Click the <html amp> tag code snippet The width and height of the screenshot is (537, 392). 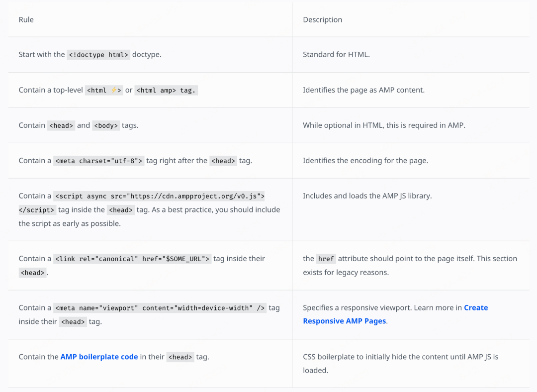coord(166,90)
